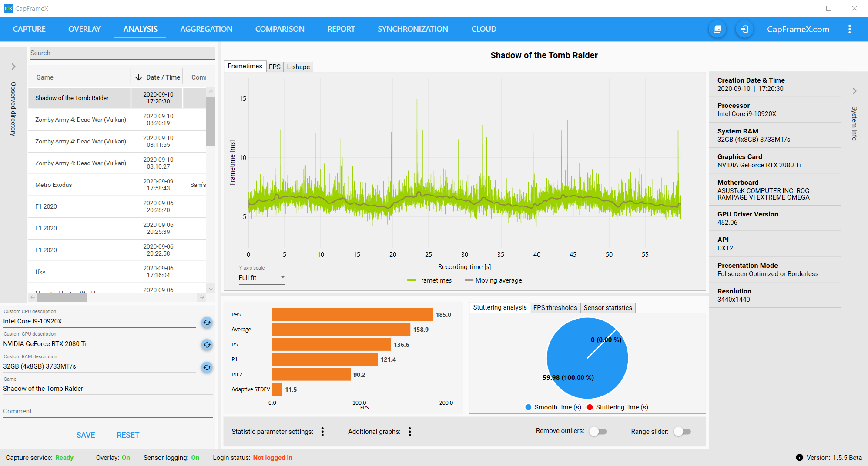Refresh the custom GPU description
The width and height of the screenshot is (868, 466).
click(207, 345)
